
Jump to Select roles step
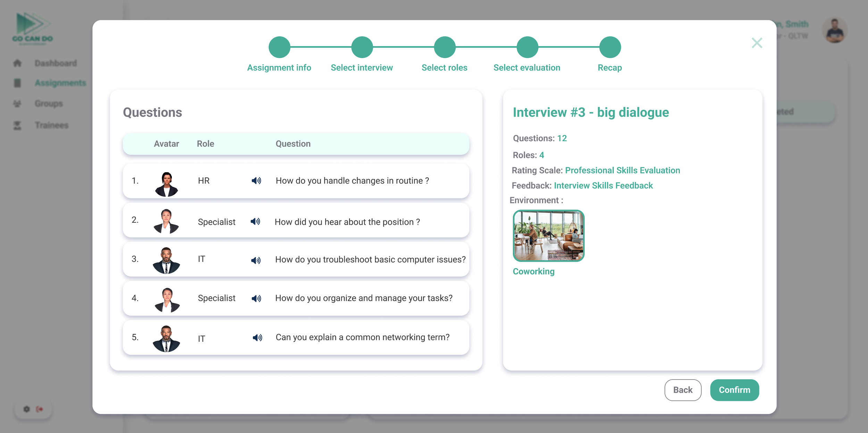(x=444, y=47)
